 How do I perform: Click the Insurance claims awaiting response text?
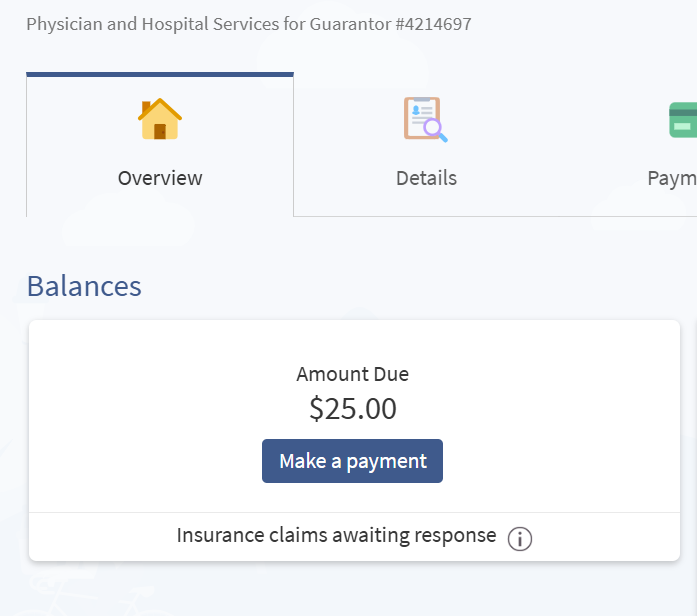[336, 535]
